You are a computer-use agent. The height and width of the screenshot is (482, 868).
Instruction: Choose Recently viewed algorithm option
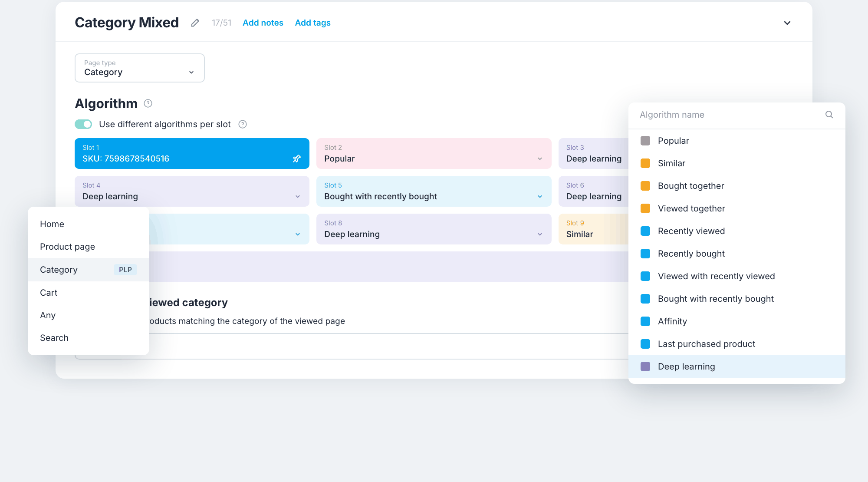coord(737,231)
